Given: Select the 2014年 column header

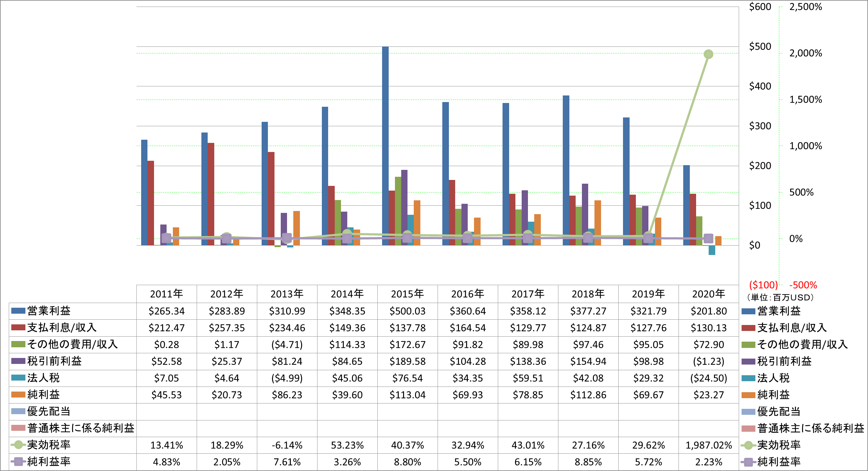Looking at the screenshot, I should [x=347, y=294].
